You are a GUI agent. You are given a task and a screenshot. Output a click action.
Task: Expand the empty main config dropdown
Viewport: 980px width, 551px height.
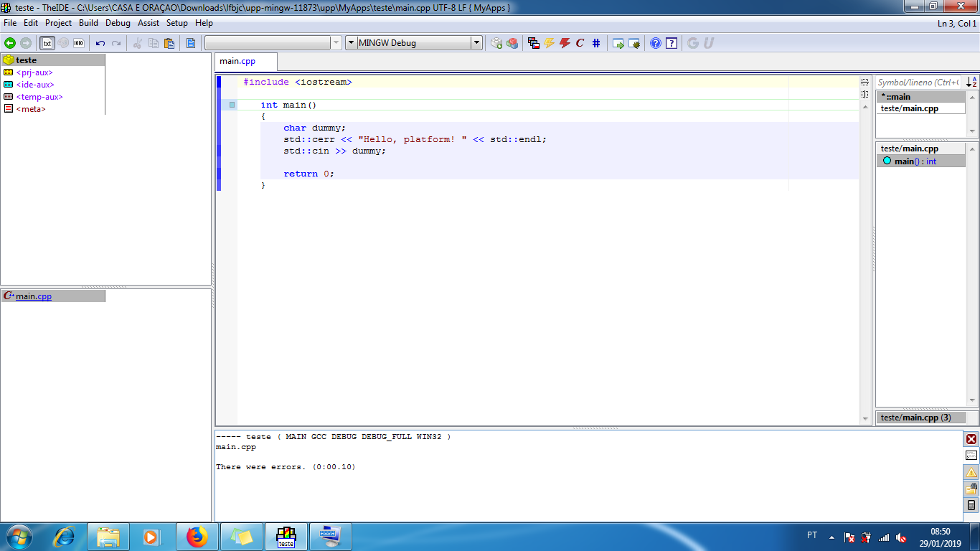point(336,43)
